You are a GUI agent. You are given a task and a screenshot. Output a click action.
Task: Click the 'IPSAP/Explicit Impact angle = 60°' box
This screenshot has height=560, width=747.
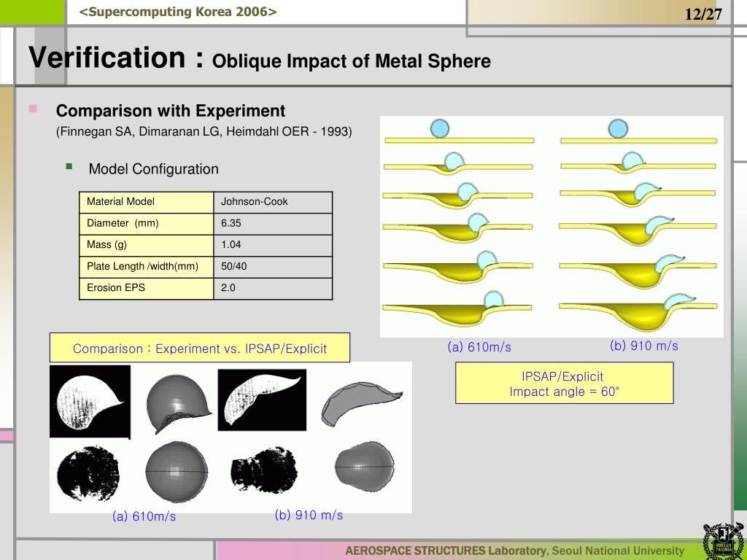(564, 384)
